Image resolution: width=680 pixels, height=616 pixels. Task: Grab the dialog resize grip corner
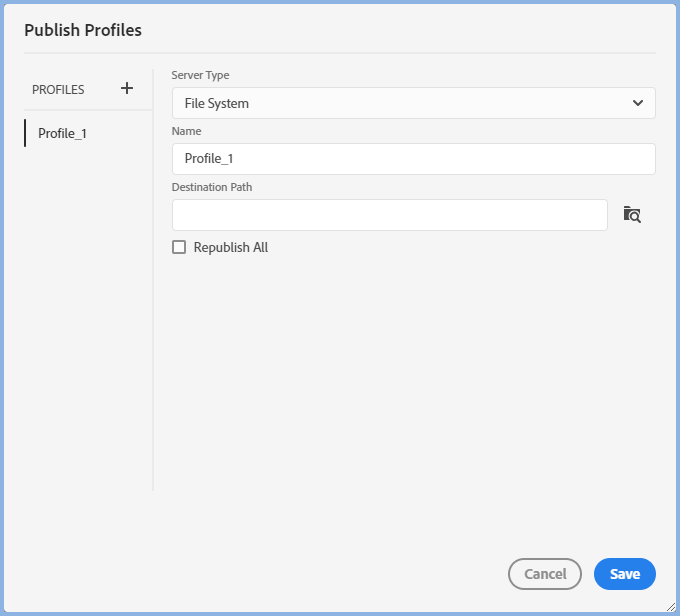click(669, 606)
